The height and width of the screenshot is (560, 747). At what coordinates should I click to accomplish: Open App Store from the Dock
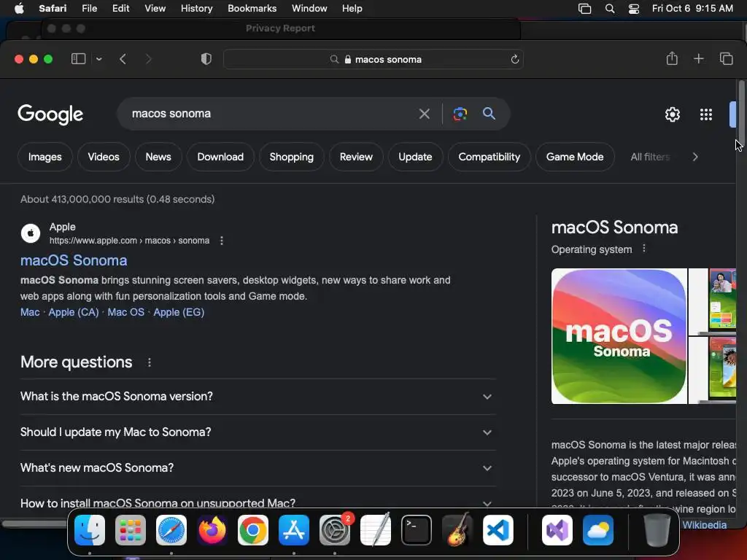(x=294, y=530)
